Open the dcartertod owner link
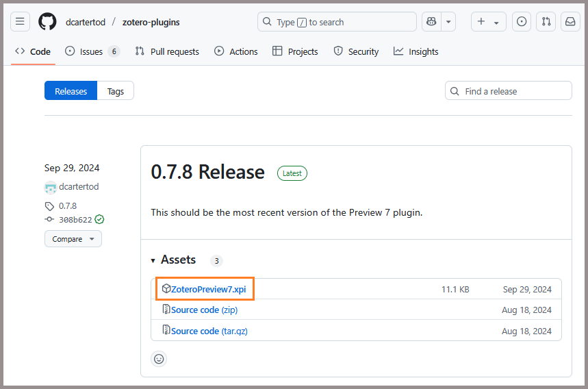The width and height of the screenshot is (588, 389). coord(86,22)
